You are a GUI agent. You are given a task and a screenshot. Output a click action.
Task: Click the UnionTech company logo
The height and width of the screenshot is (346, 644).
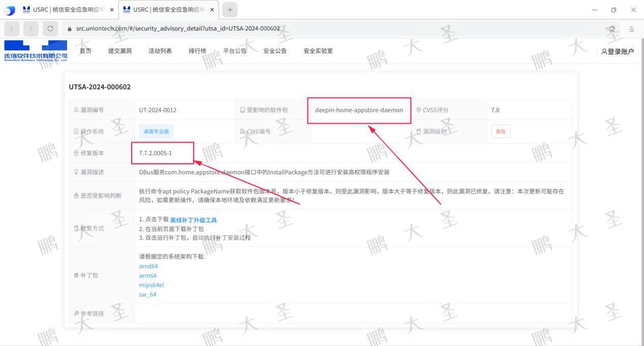pyautogui.click(x=36, y=51)
